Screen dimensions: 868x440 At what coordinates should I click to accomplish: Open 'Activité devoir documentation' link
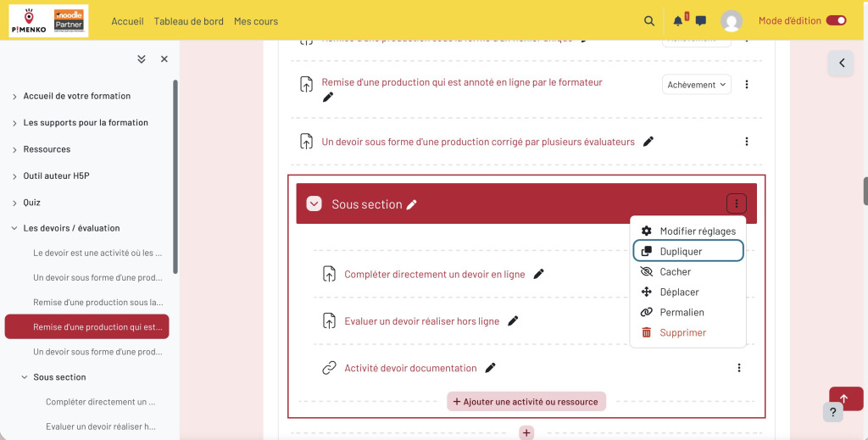point(410,368)
